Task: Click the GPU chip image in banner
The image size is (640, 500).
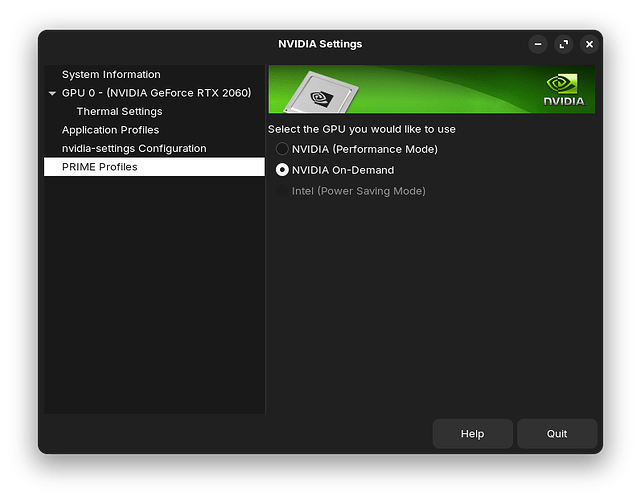Action: pyautogui.click(x=321, y=93)
